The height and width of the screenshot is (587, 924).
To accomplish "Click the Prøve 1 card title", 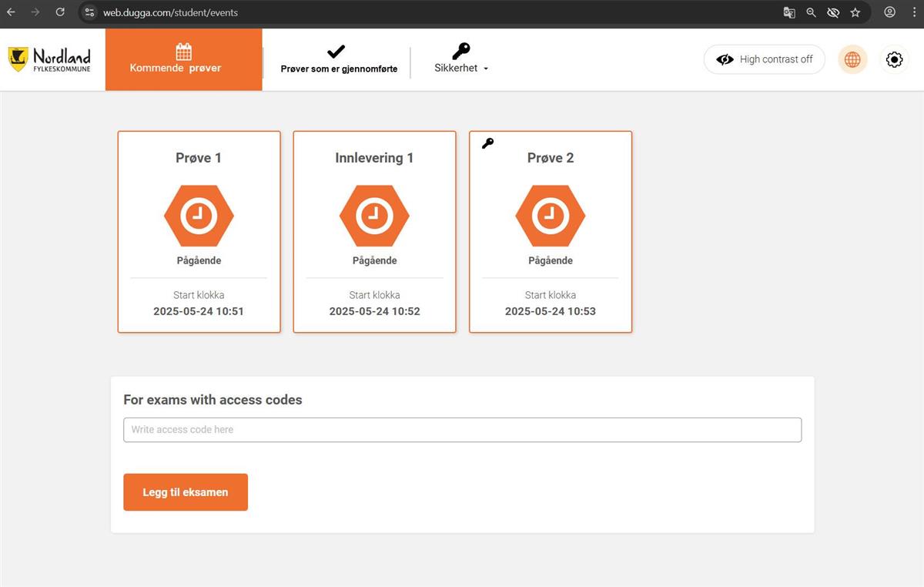I will (x=199, y=158).
